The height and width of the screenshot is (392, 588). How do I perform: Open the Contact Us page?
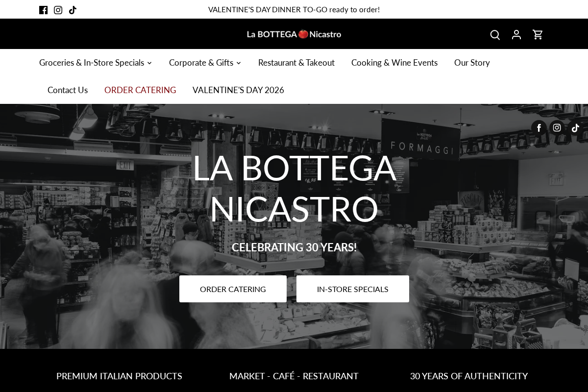click(x=68, y=90)
